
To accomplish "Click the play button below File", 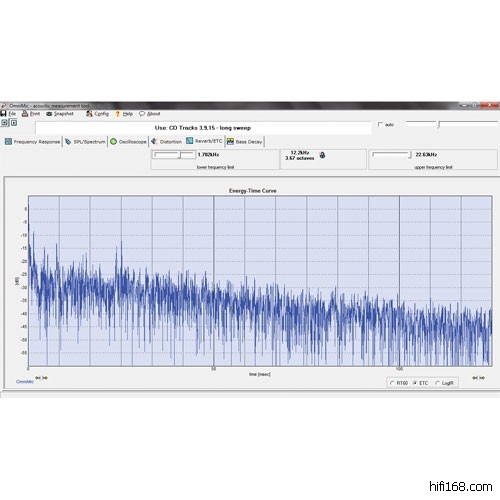I will (x=14, y=123).
